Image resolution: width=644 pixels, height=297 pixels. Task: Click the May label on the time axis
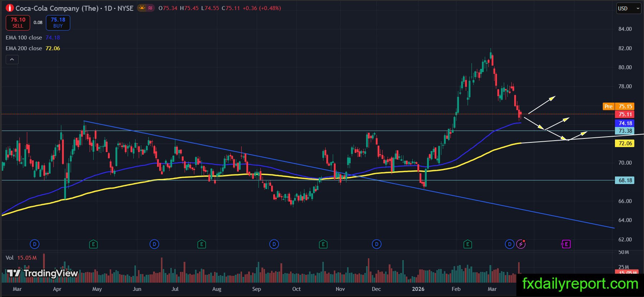click(97, 289)
